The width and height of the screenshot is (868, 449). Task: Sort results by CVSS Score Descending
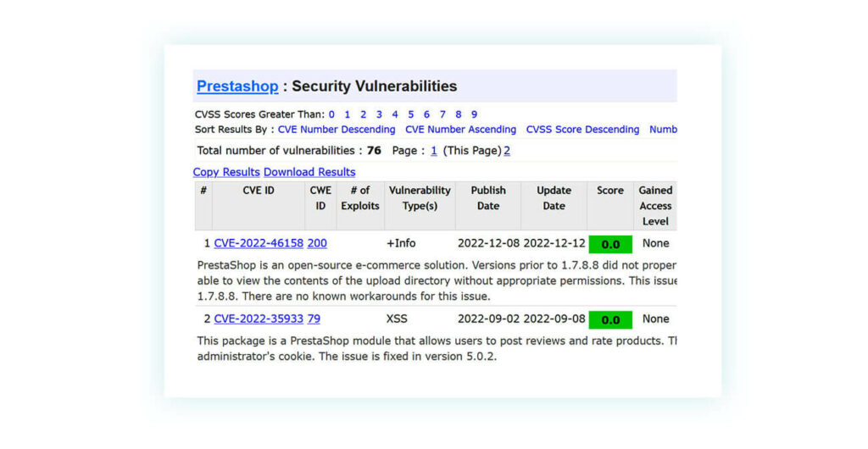(582, 130)
